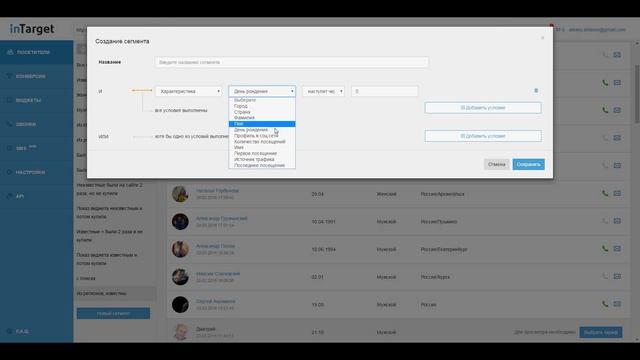
Task: Open avatar of Дмитрий
Action: (x=180, y=332)
